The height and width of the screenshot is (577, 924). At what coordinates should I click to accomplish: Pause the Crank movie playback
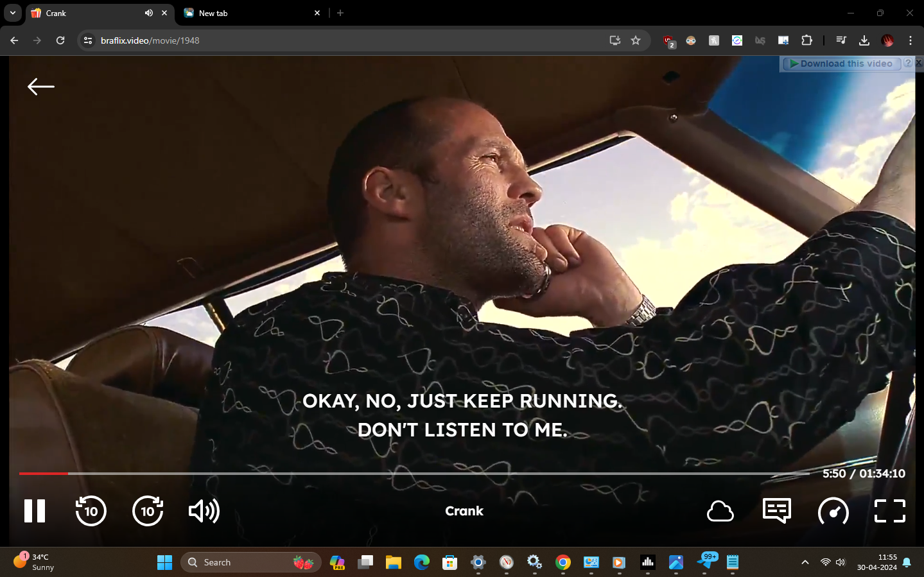[35, 511]
